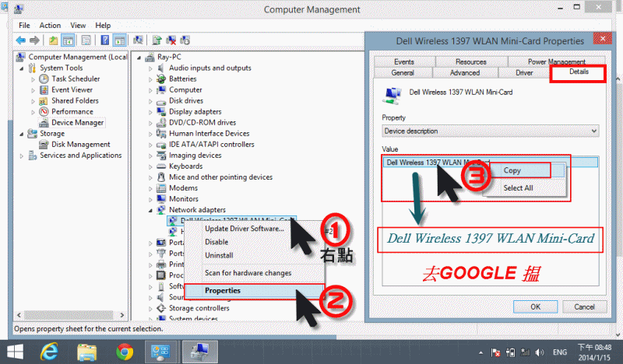Launch Internet Explorer from taskbar
The width and height of the screenshot is (623, 364).
click(49, 352)
